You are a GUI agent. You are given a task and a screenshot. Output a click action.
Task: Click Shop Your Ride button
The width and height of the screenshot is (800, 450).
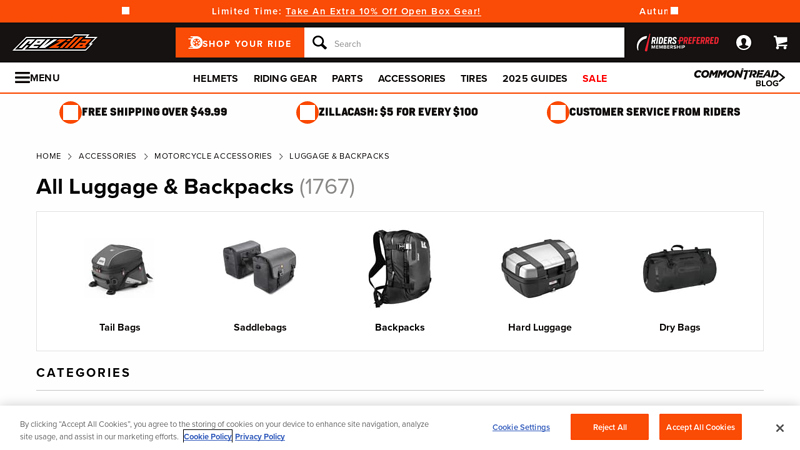tap(240, 43)
